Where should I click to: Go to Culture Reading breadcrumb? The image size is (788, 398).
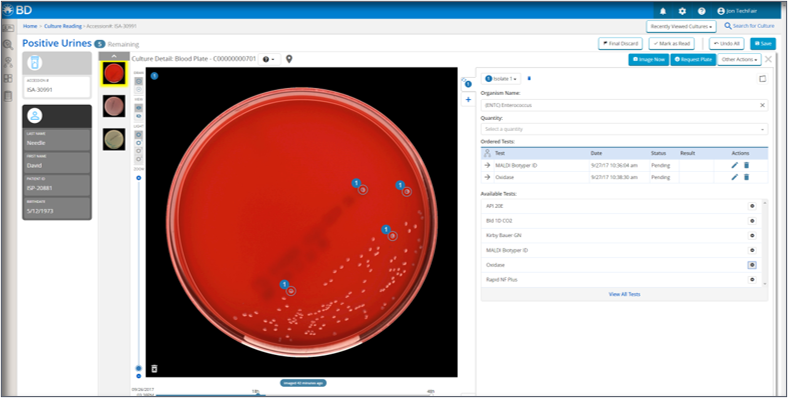tap(63, 26)
